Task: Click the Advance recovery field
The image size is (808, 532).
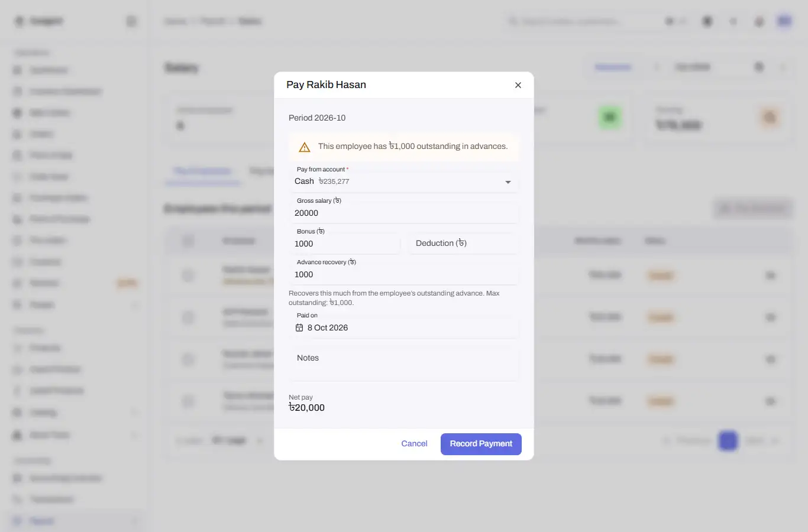Action: click(403, 274)
